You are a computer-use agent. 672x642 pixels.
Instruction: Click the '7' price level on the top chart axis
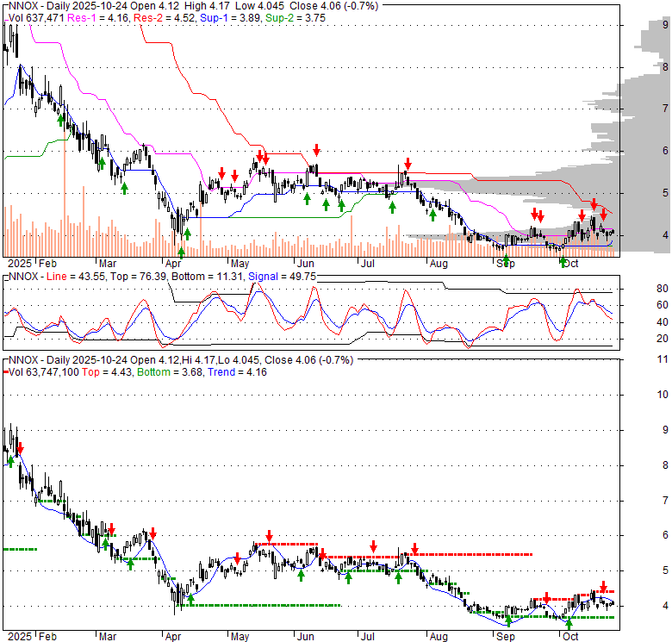pos(666,108)
